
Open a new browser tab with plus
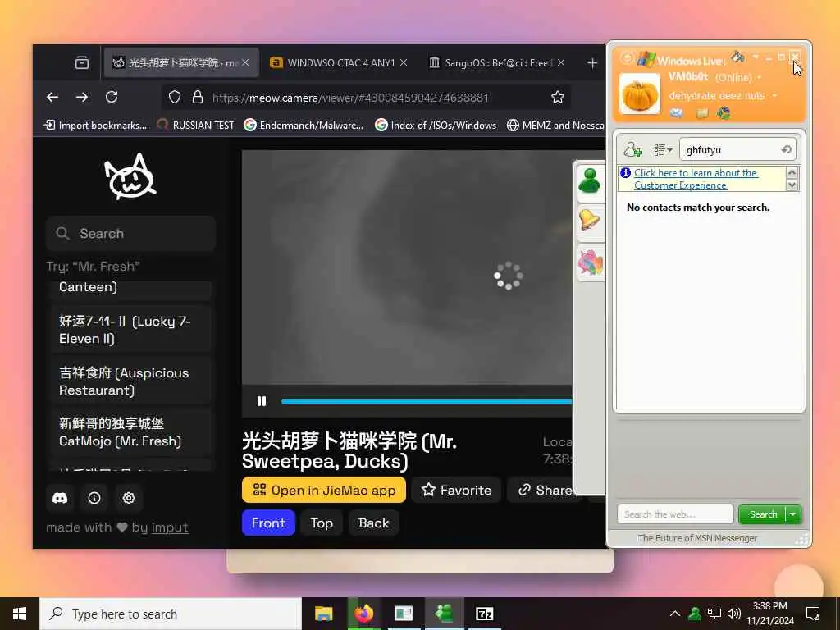click(592, 63)
